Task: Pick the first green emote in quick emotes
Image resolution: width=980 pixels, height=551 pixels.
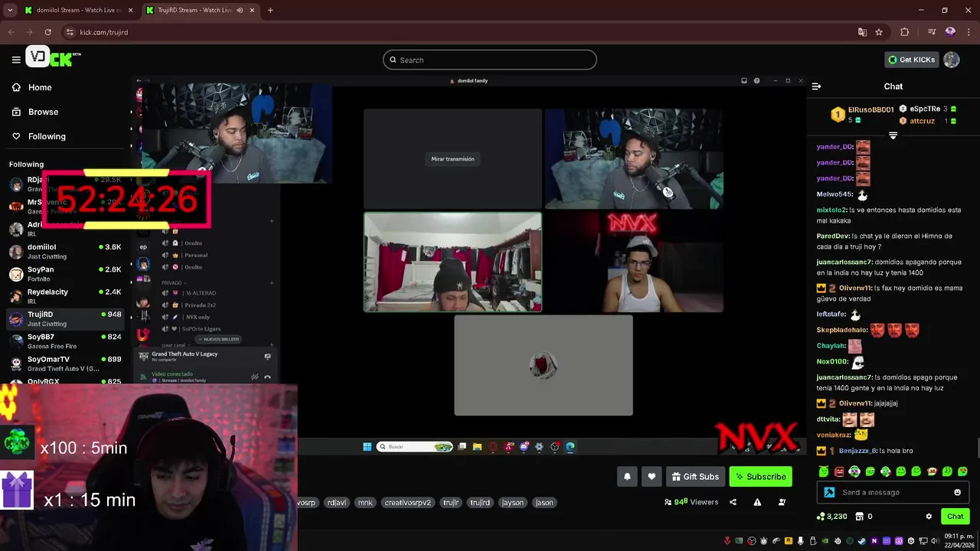Action: click(824, 471)
